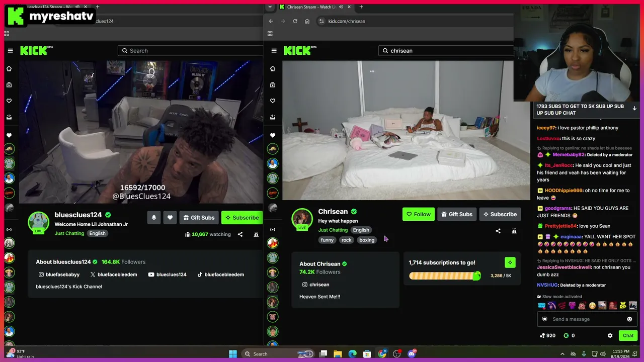This screenshot has width=644, height=362.
Task: Subscribe to Chrisean channel
Action: point(500,214)
